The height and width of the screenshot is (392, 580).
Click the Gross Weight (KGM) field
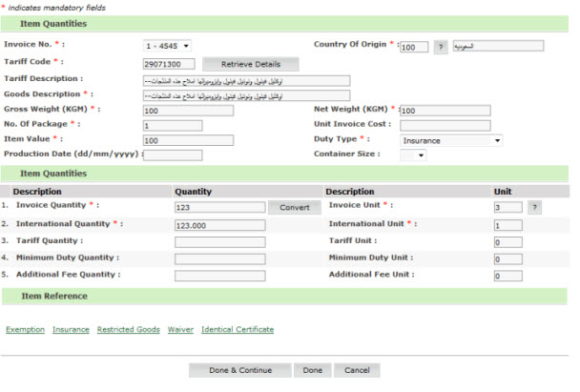coord(187,111)
